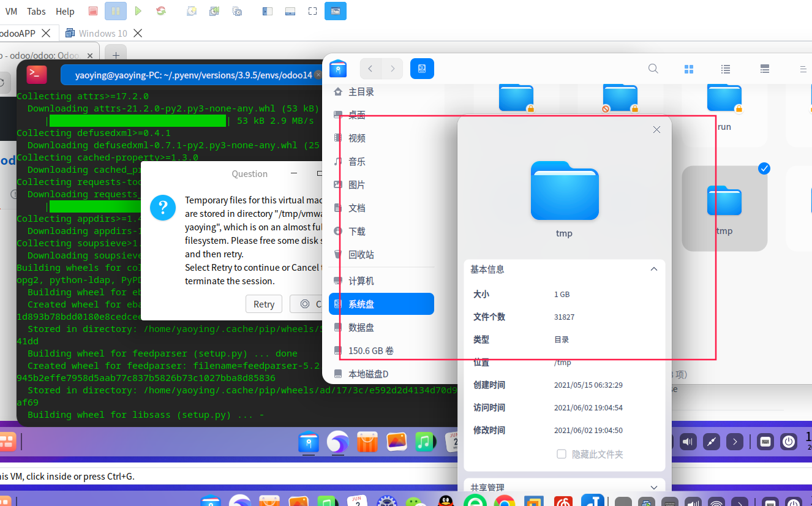Close the odoo/odoo browser tab
The width and height of the screenshot is (812, 506).
click(91, 55)
